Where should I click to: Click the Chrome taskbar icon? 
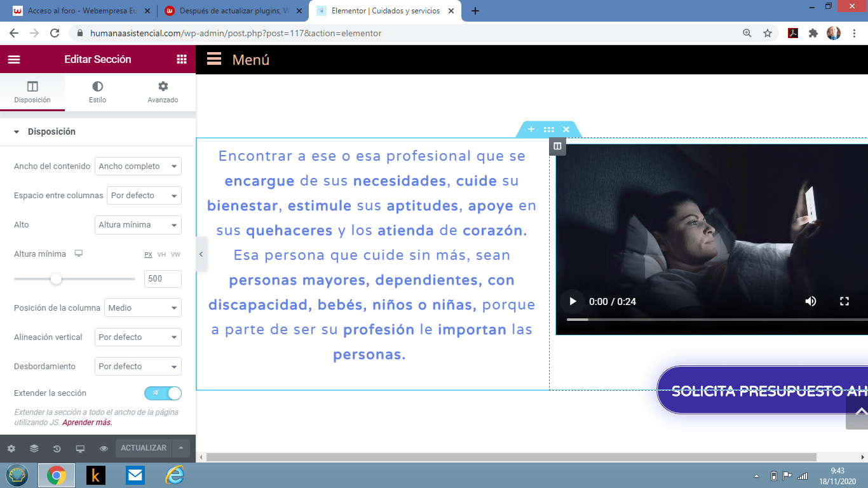[57, 475]
